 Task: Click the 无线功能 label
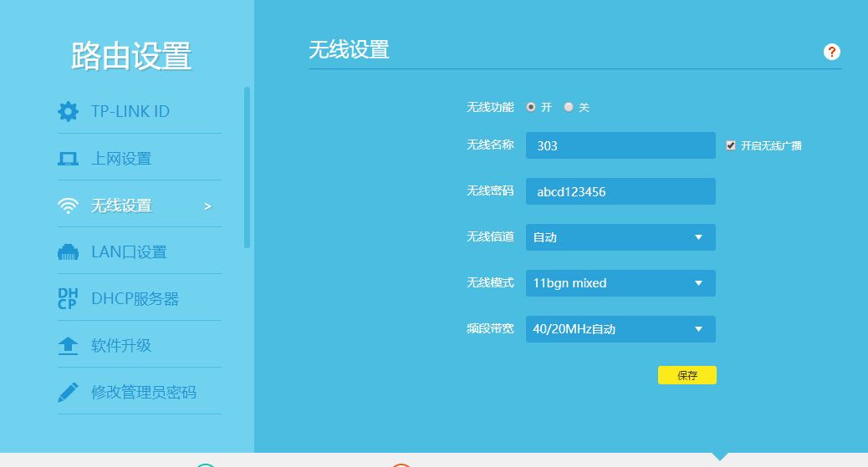pos(490,107)
